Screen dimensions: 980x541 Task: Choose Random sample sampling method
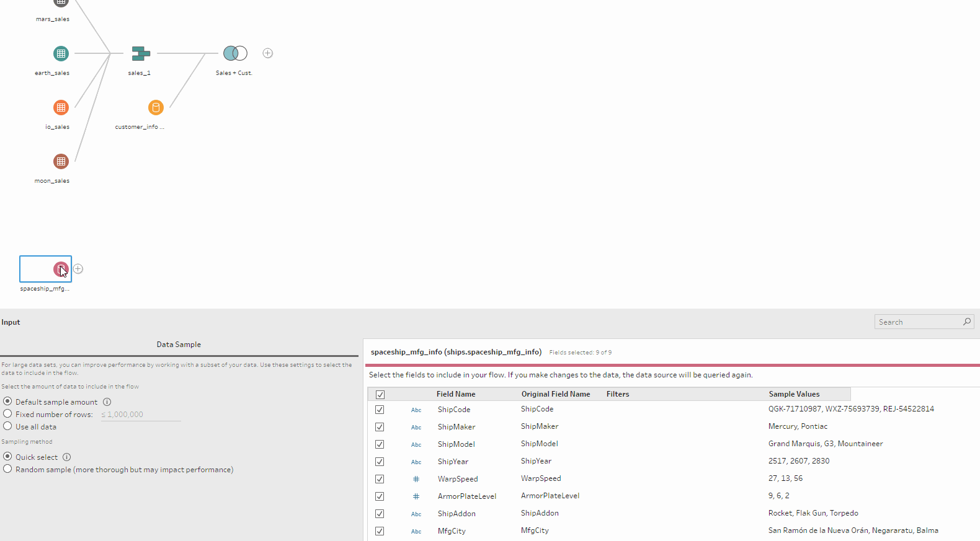click(x=7, y=468)
